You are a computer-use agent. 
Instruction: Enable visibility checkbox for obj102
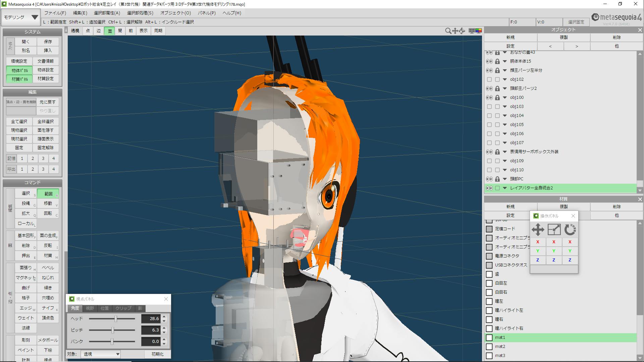pyautogui.click(x=489, y=79)
